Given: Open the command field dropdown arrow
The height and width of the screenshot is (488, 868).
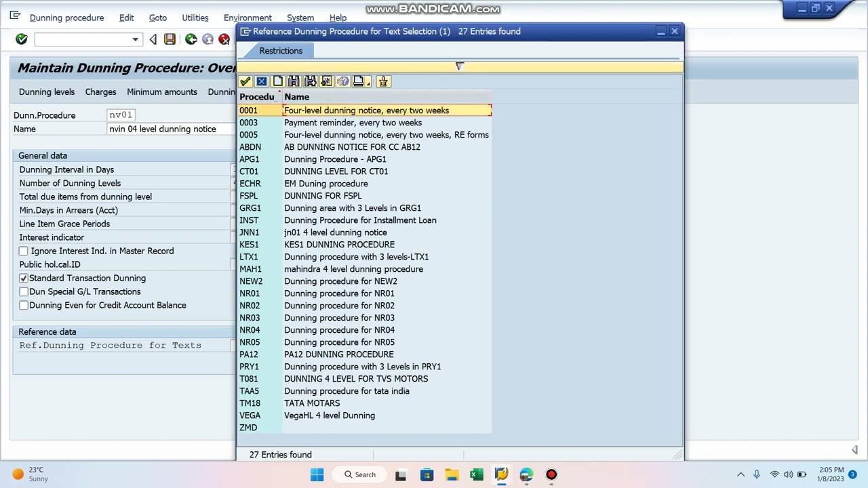Looking at the screenshot, I should (135, 39).
